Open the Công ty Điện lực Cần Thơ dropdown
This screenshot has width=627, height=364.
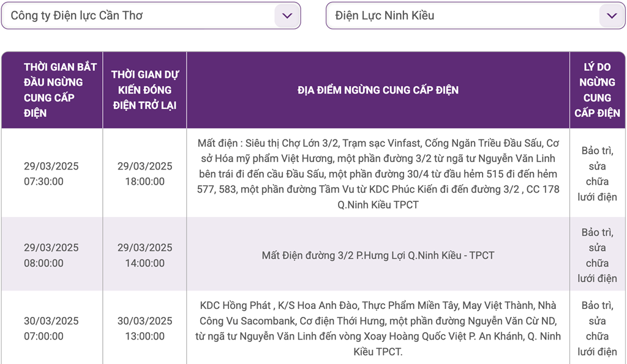pos(141,16)
